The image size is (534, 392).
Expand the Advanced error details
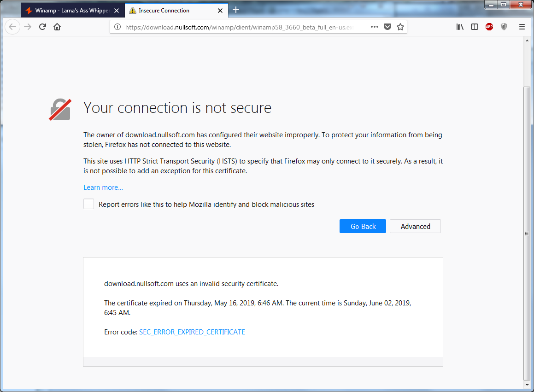[x=415, y=226]
